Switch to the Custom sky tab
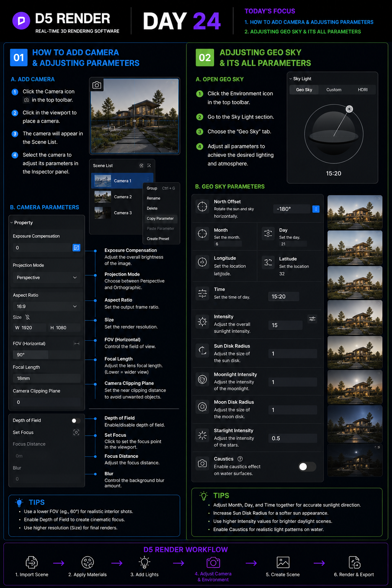 click(334, 90)
